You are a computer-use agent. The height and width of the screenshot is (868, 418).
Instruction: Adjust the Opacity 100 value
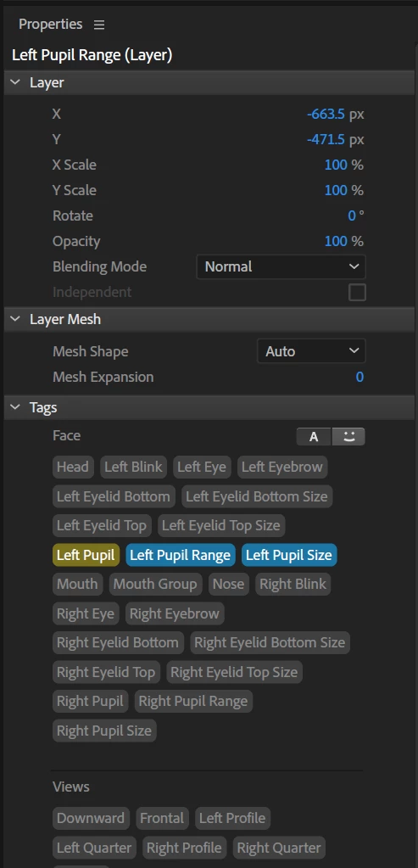point(336,241)
